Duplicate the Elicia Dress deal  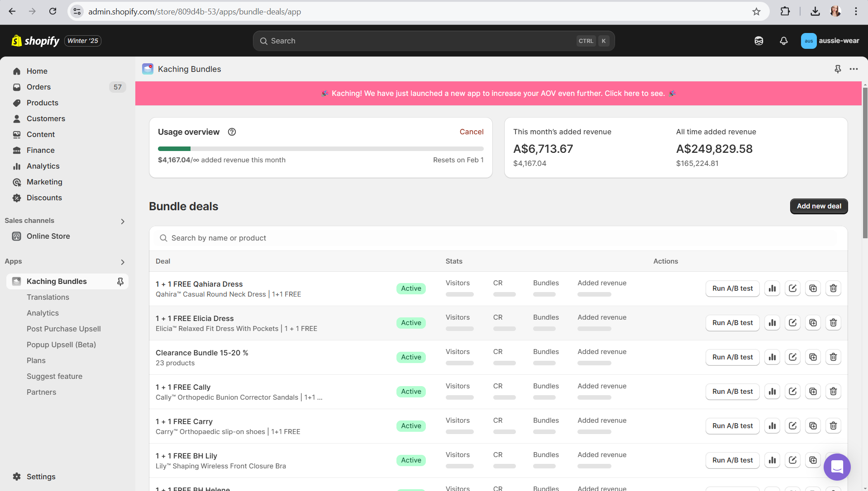click(x=813, y=323)
